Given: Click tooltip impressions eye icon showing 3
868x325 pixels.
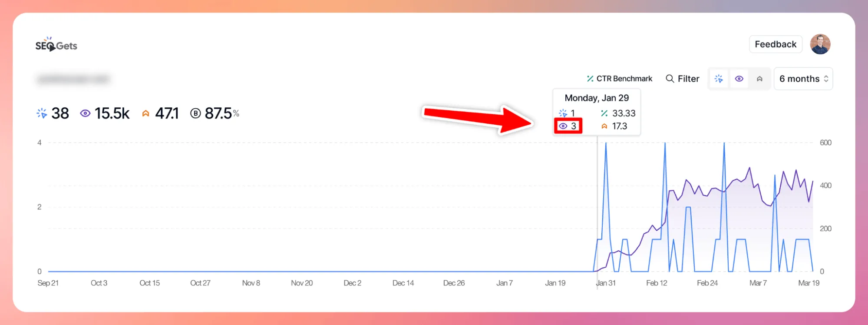Looking at the screenshot, I should point(563,126).
